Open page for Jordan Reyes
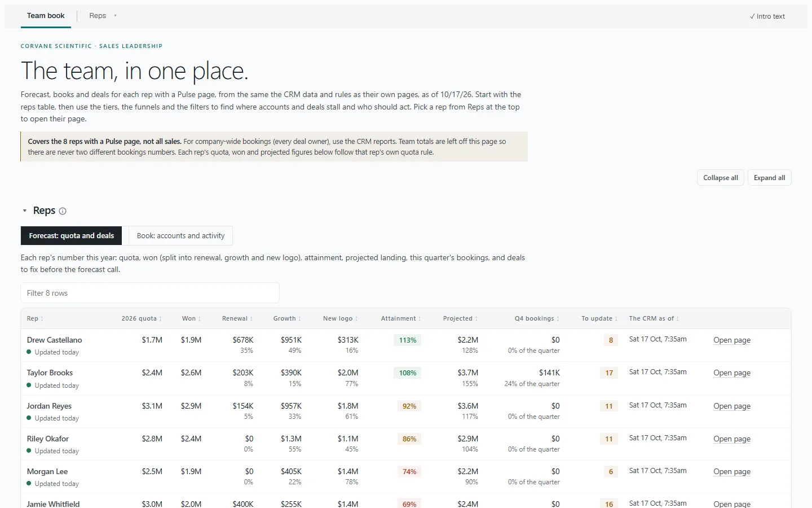 click(x=732, y=406)
